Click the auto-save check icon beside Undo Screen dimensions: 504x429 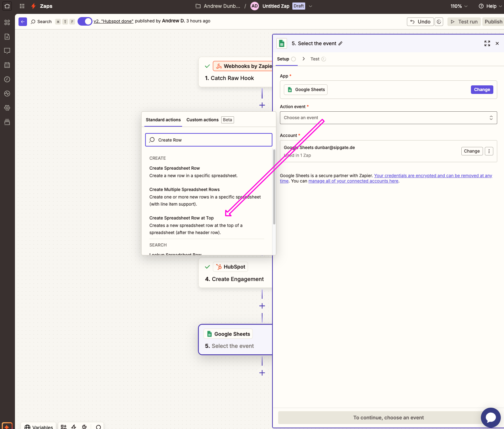[x=439, y=22]
